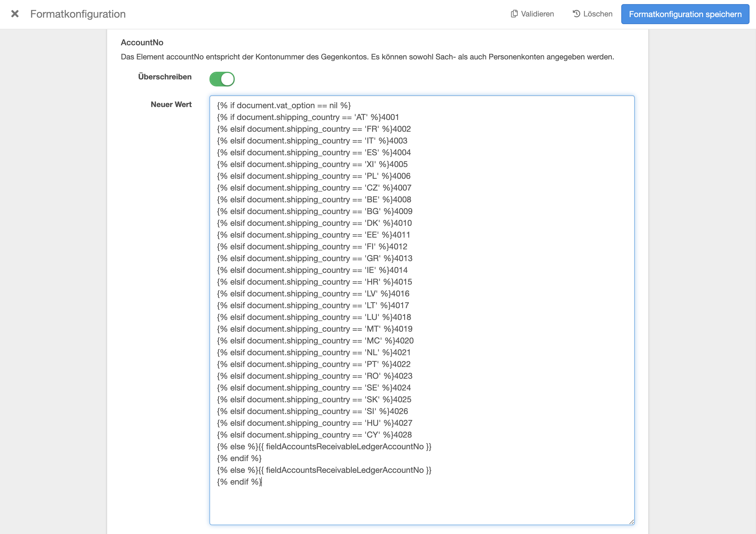The height and width of the screenshot is (534, 756).
Task: Close the Formatkonfiguration dialog with the X
Action: click(x=15, y=14)
